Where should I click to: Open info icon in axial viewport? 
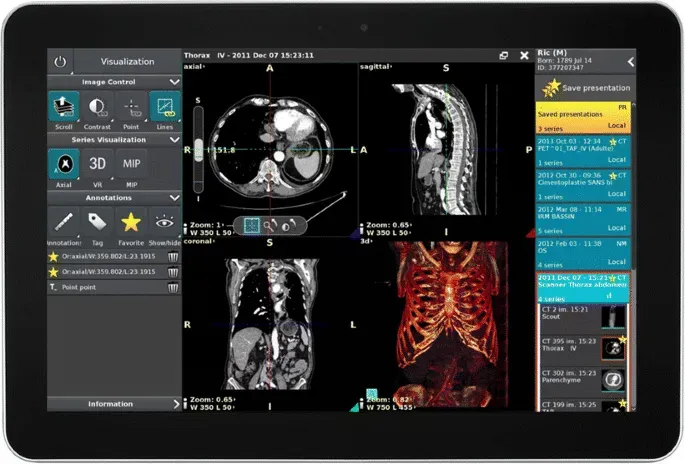[185, 229]
